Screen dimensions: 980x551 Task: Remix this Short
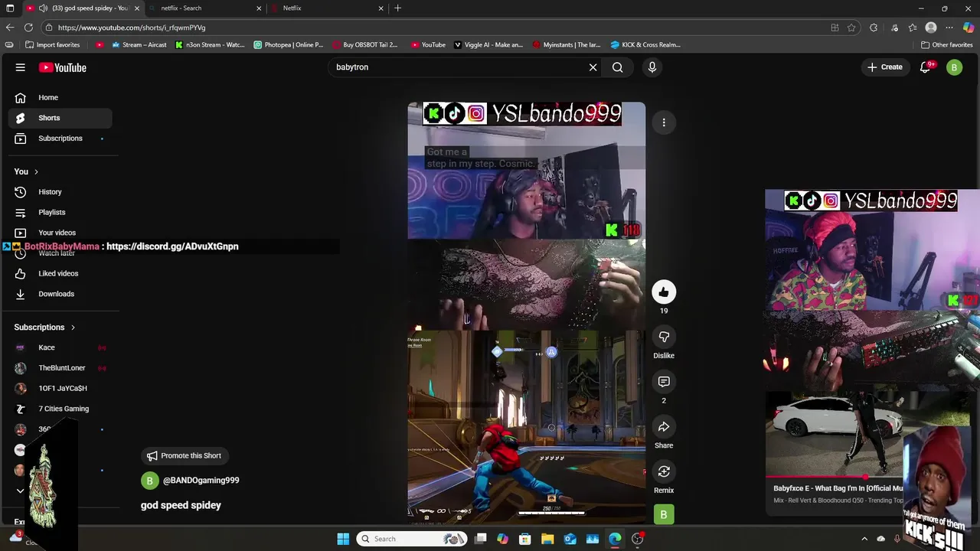point(664,471)
